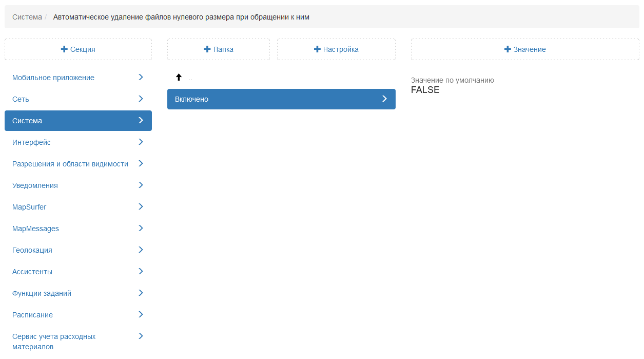Click the Расписание chevron arrow
Image resolution: width=644 pixels, height=359 pixels.
point(141,314)
